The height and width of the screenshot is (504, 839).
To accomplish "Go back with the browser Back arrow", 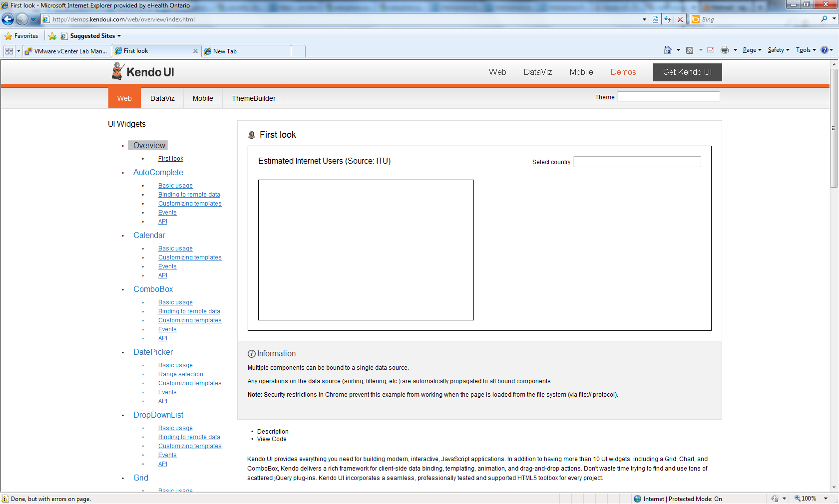I will point(8,19).
